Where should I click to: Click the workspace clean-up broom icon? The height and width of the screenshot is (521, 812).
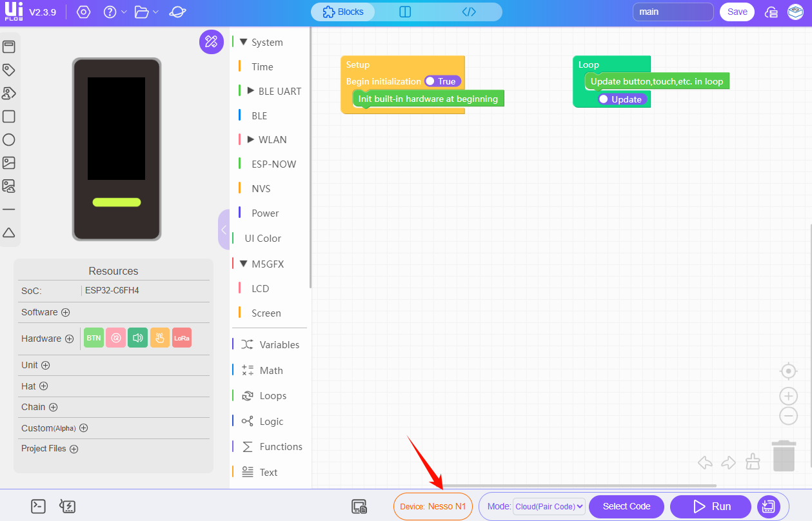pyautogui.click(x=752, y=462)
